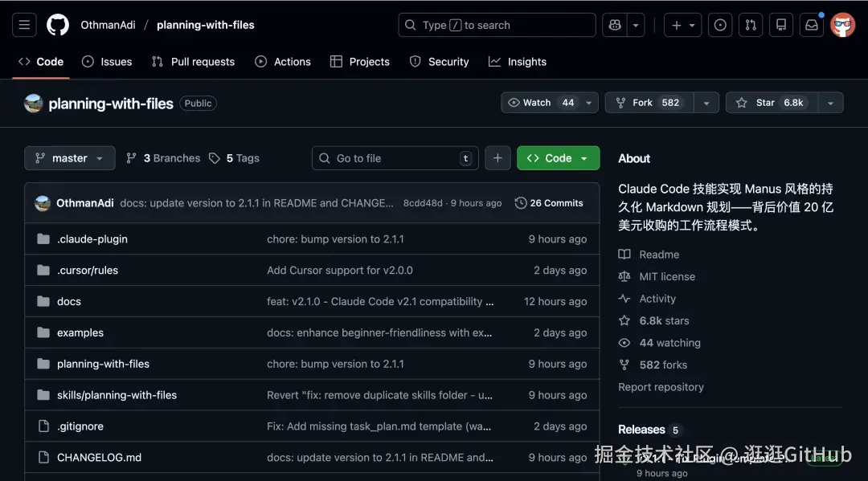Open Copilot chat icon

[615, 25]
